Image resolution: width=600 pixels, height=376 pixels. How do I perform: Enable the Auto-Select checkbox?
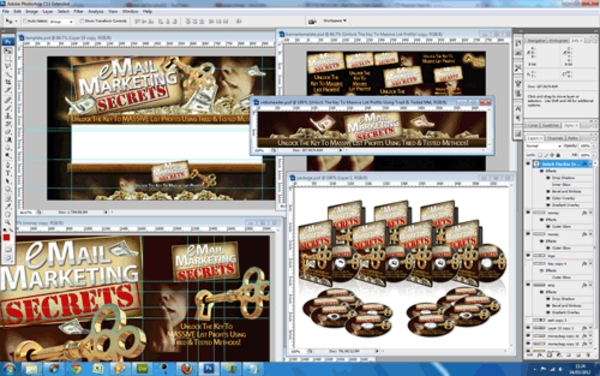coord(25,21)
